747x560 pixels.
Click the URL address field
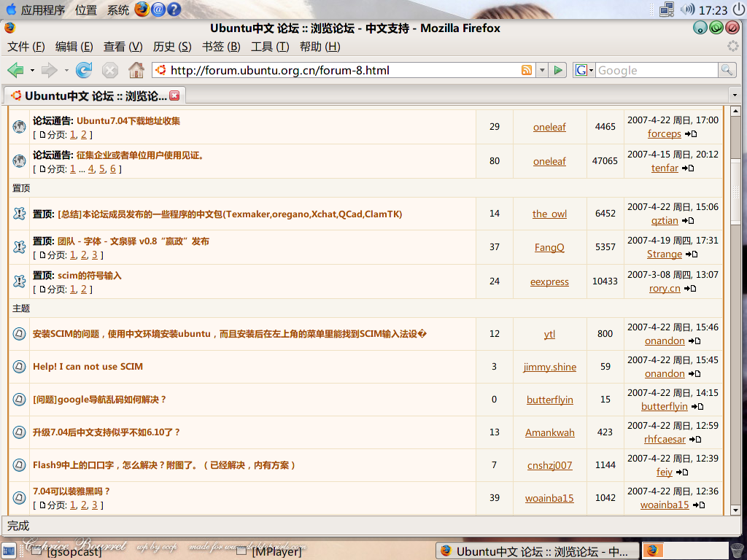pos(343,71)
